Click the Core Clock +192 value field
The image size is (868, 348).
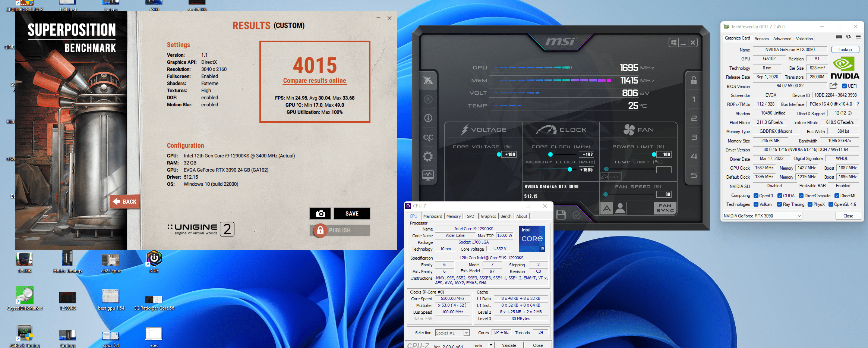tap(587, 154)
